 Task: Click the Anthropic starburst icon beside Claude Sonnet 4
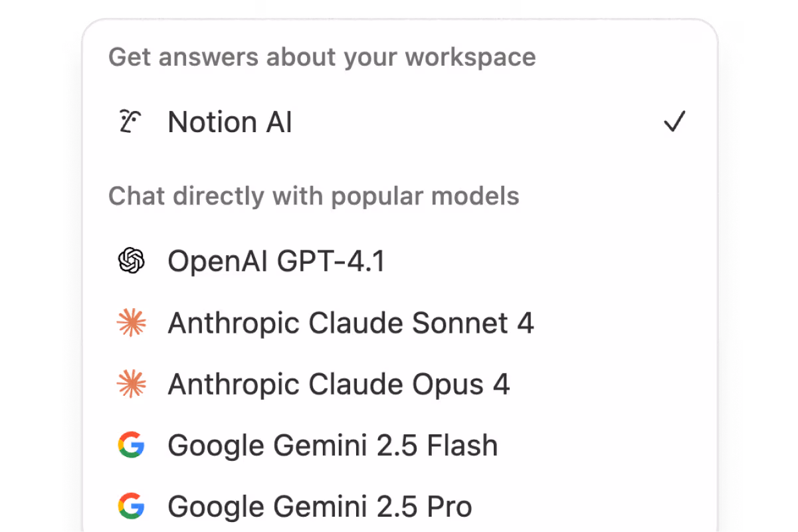[131, 322]
